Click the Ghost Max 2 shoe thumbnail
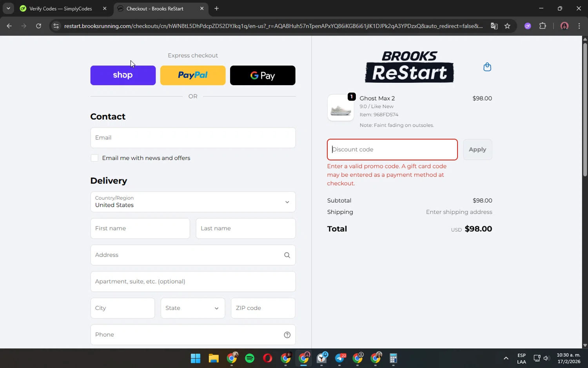The image size is (588, 368). 341,107
